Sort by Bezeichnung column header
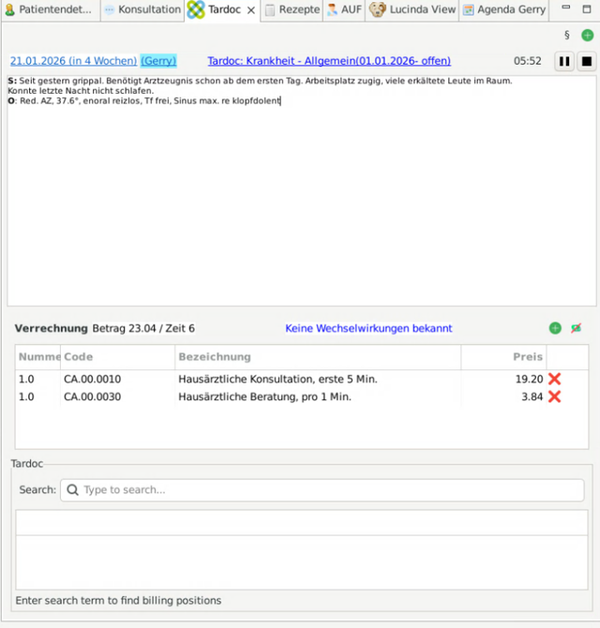The height and width of the screenshot is (628, 600). point(318,357)
